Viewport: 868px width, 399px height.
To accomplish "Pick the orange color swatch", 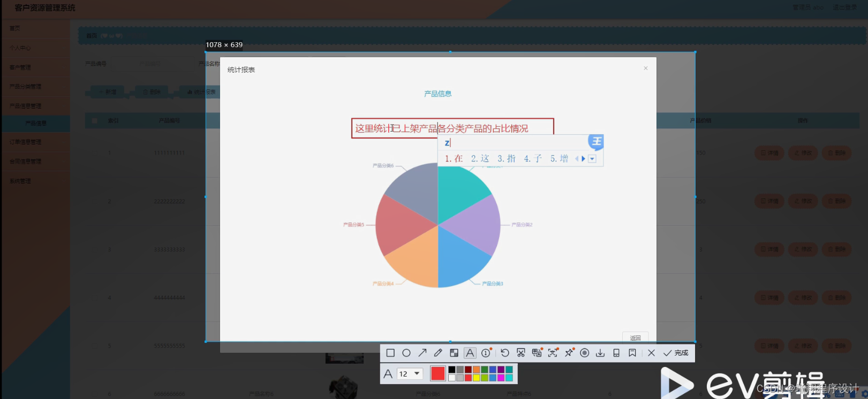I will tap(476, 370).
